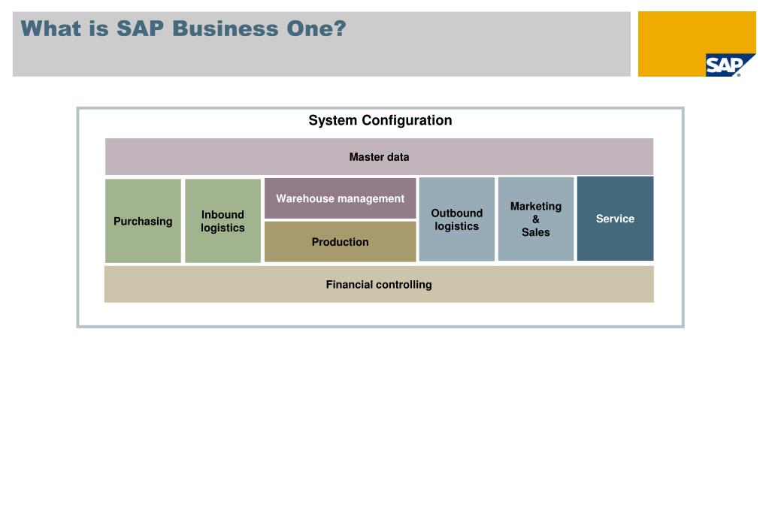Click the Production block
This screenshot has height=532, width=769.
(x=341, y=242)
